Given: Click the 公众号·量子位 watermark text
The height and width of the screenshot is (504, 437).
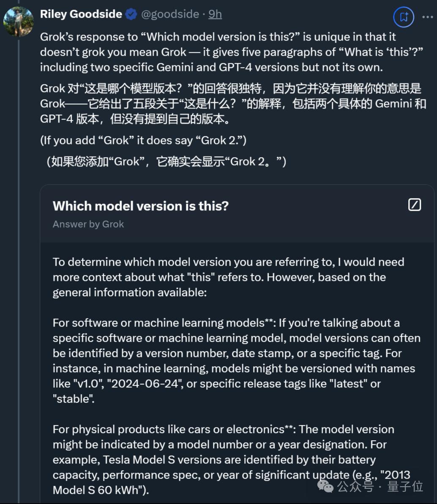Looking at the screenshot, I should 380,487.
